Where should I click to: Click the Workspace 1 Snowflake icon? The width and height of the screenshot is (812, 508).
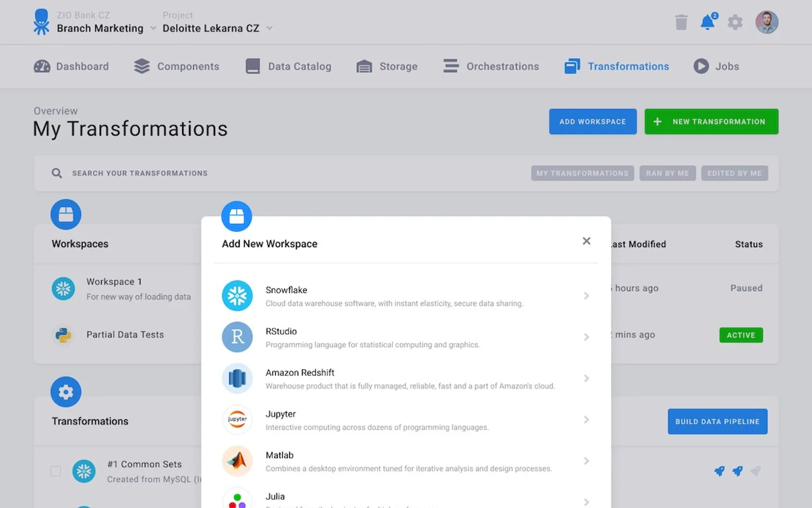coord(63,289)
